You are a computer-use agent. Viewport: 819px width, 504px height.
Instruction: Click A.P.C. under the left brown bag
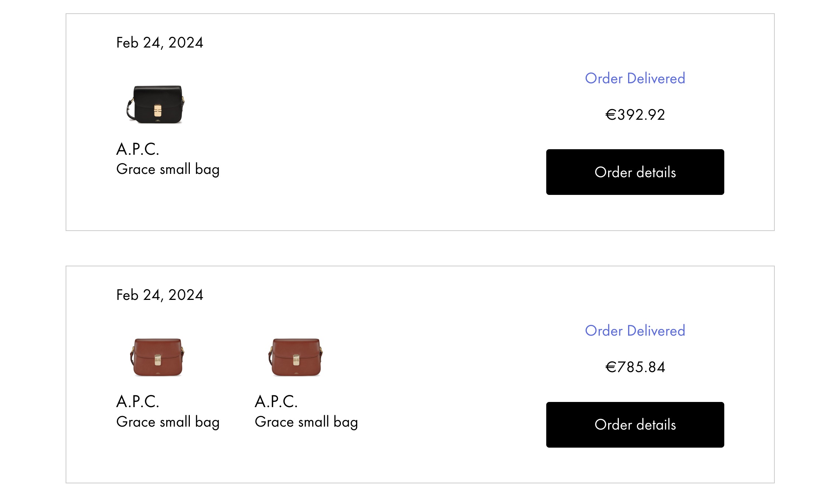coord(138,402)
